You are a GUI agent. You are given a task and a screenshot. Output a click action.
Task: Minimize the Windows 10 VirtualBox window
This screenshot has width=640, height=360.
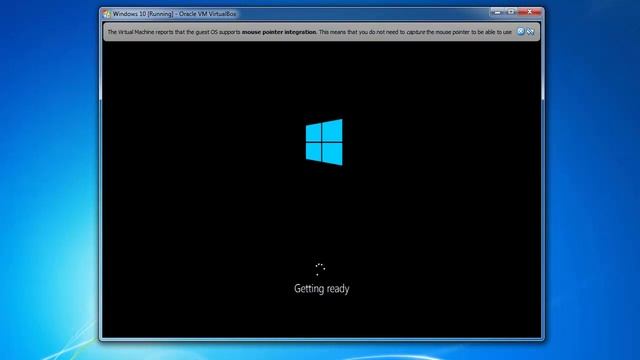[497, 12]
